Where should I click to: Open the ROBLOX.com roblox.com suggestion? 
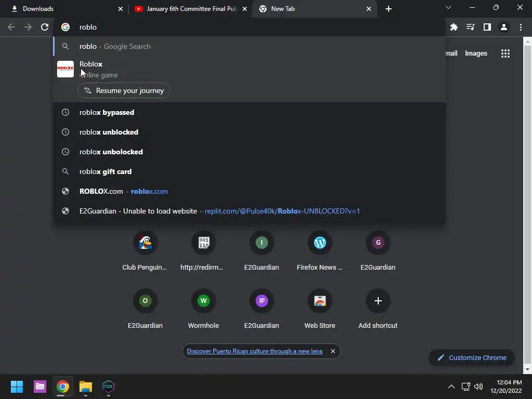249,191
